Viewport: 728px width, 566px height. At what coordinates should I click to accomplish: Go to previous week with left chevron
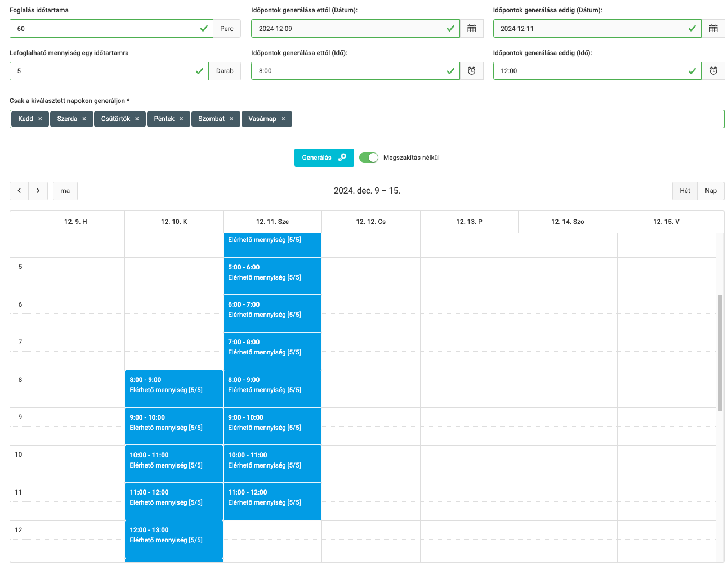pos(19,191)
